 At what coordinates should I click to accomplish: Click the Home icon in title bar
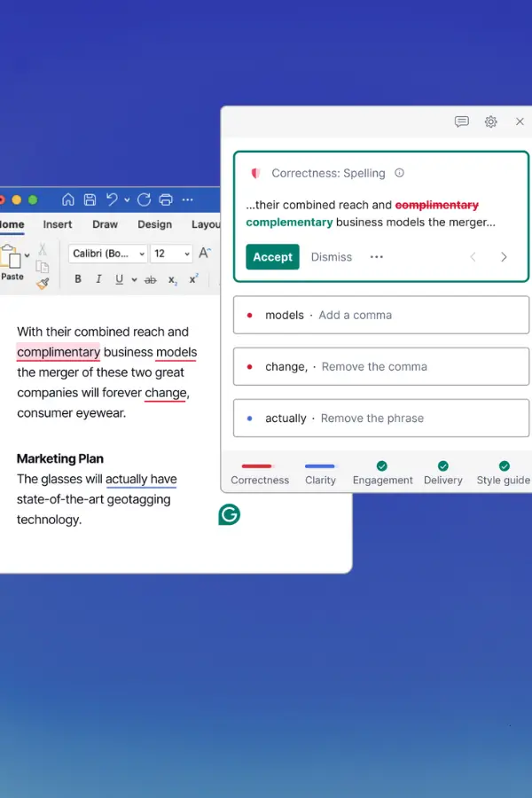[68, 199]
